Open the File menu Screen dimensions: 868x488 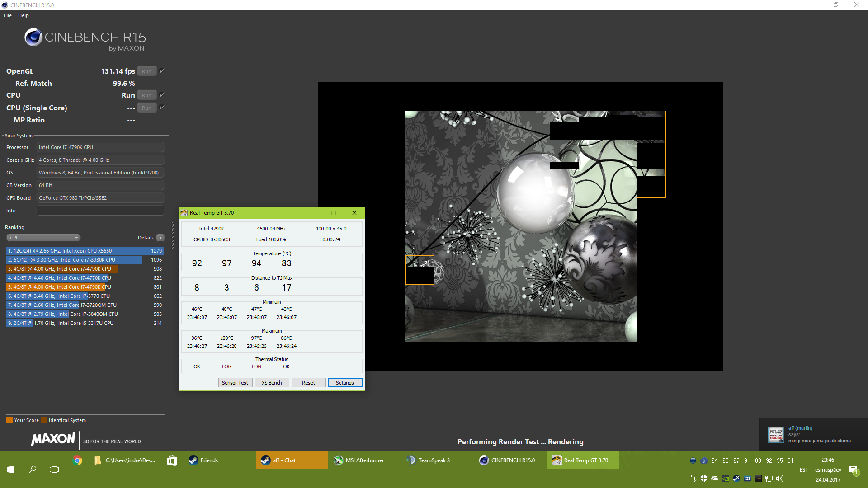[8, 15]
